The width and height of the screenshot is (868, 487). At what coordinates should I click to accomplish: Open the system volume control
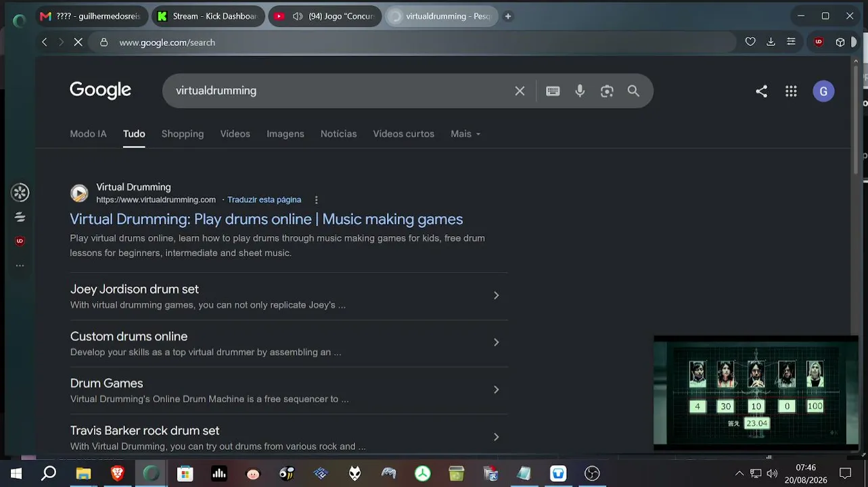[x=772, y=473]
